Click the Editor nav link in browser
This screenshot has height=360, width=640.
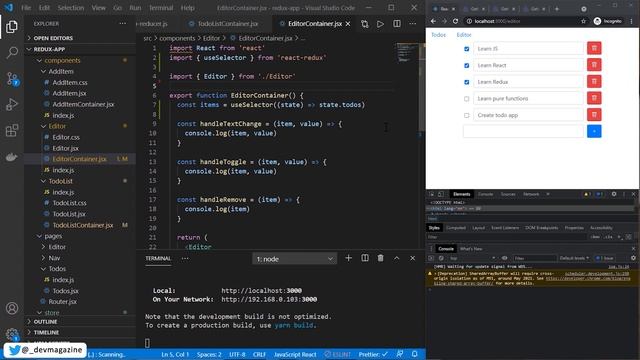point(464,35)
